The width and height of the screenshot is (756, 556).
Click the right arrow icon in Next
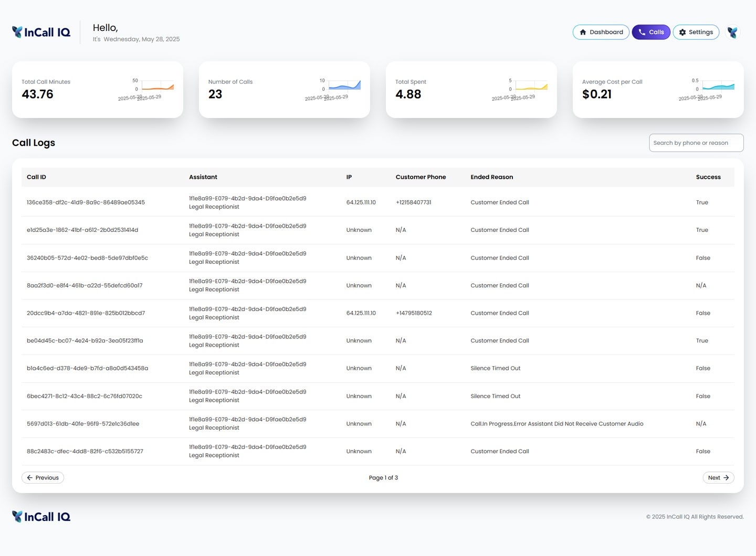[726, 478]
